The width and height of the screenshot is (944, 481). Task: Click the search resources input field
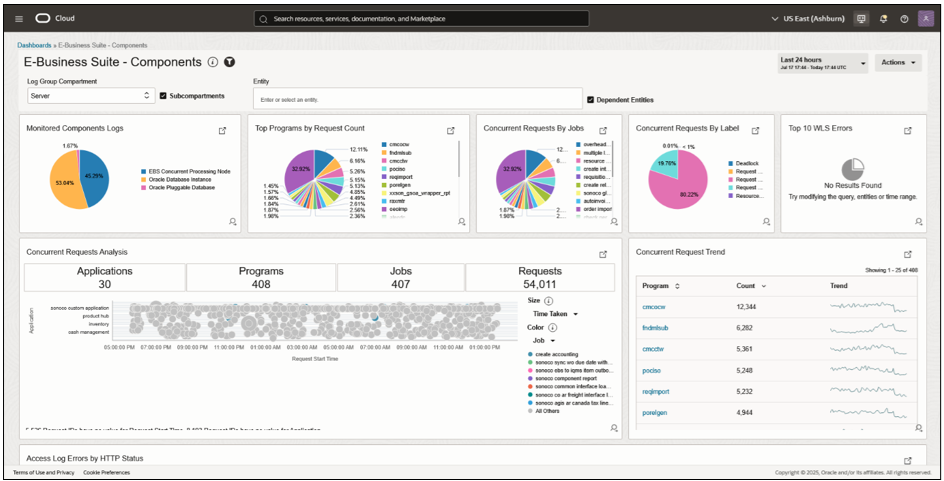pos(421,19)
